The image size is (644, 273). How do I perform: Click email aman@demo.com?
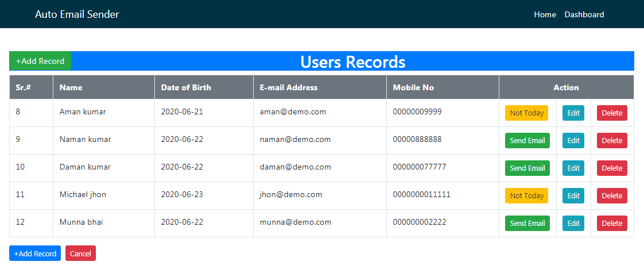(x=293, y=112)
